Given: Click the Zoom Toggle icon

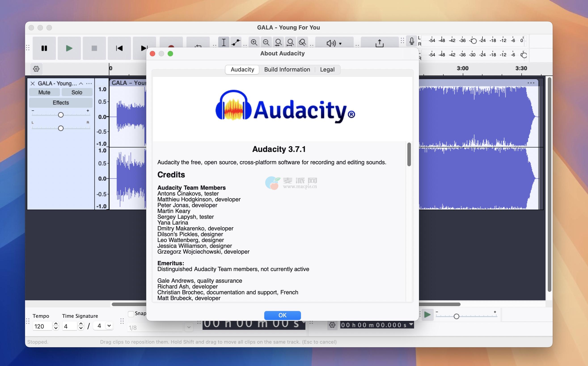Looking at the screenshot, I should pyautogui.click(x=302, y=42).
